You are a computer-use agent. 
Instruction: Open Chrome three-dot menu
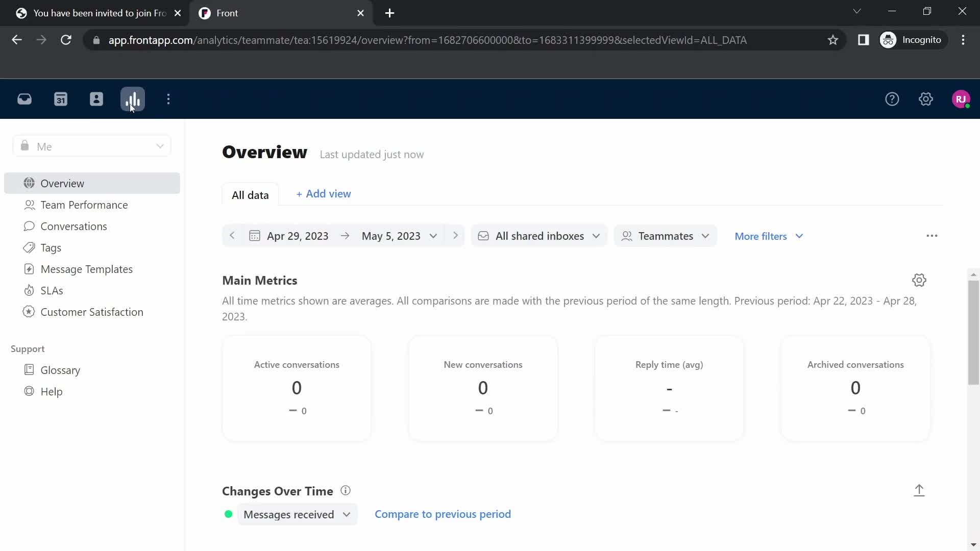click(963, 40)
